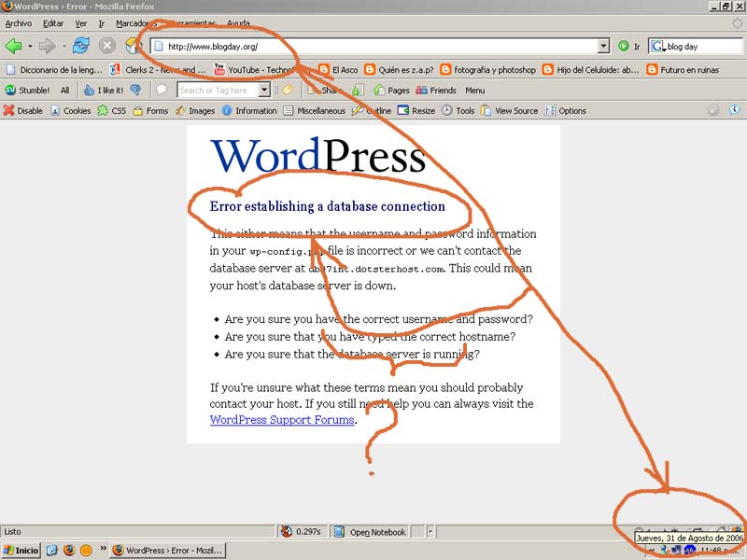Expand the StumbleUpon search box dropdown
This screenshot has height=560, width=747.
(x=264, y=91)
